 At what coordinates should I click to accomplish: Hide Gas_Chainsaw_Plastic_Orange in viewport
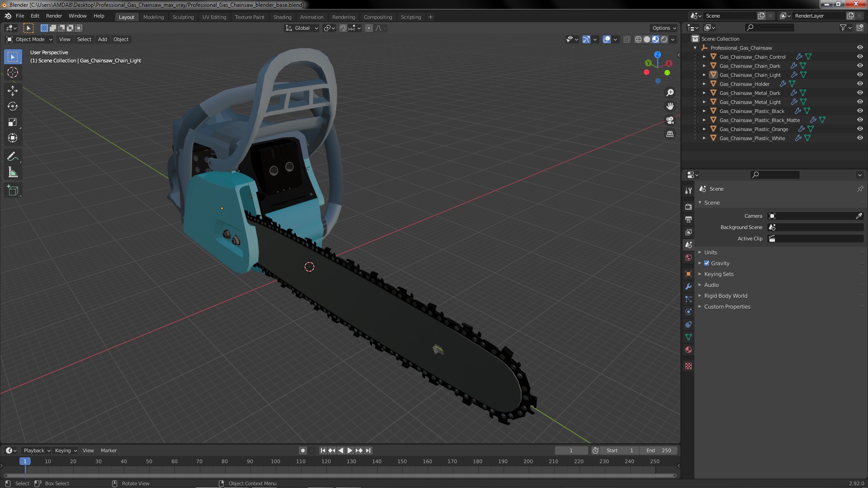[860, 129]
